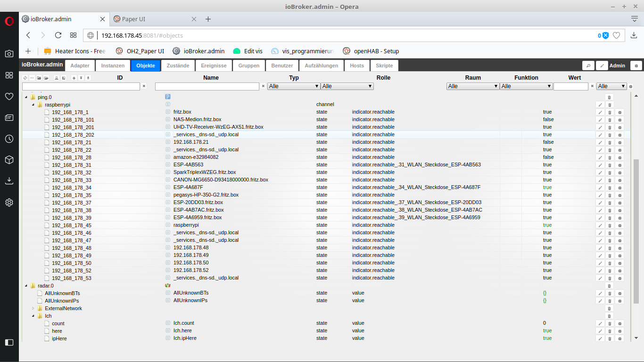Open the Typ filter dropdown
Screen dimensions: 644x362
tap(294, 86)
